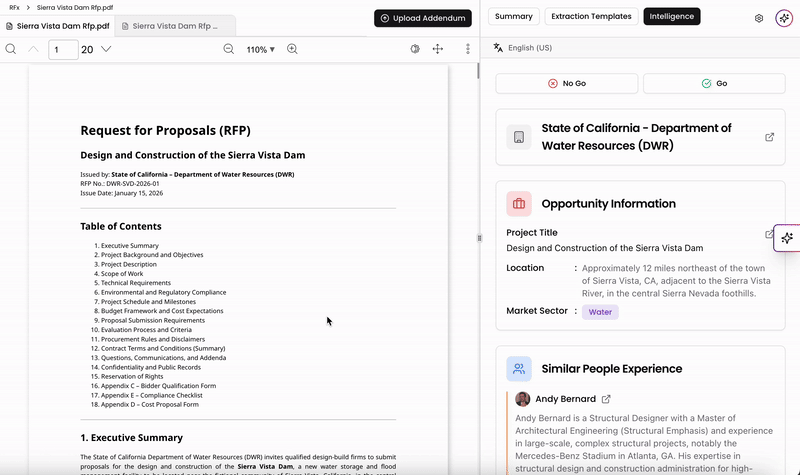Open the Summary tab
The height and width of the screenshot is (475, 800).
514,16
